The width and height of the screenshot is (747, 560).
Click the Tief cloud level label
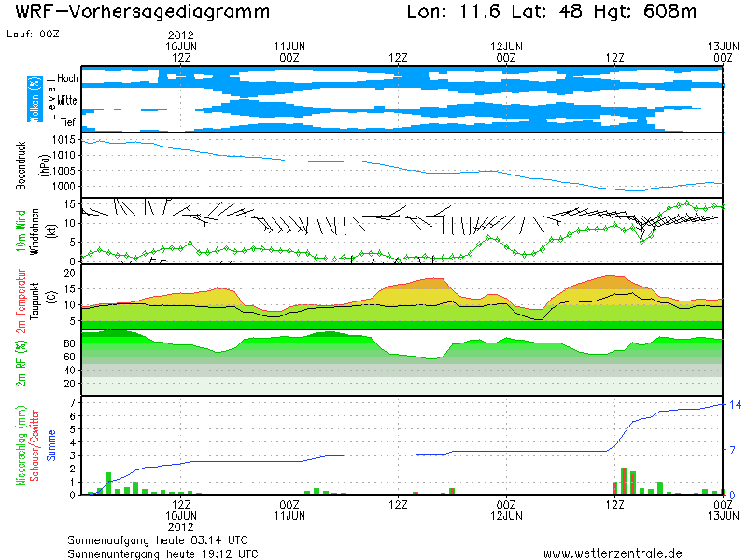[x=68, y=122]
